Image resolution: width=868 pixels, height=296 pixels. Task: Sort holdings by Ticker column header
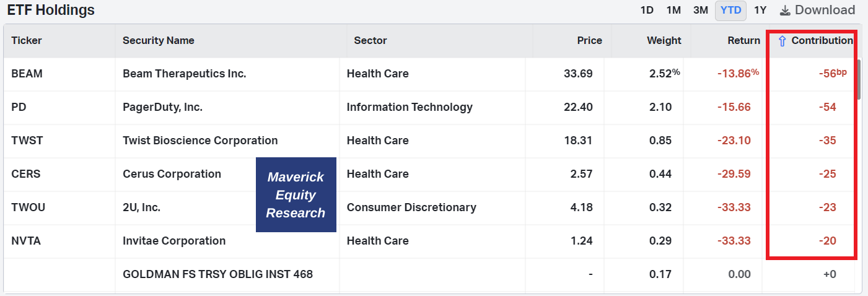pyautogui.click(x=27, y=40)
